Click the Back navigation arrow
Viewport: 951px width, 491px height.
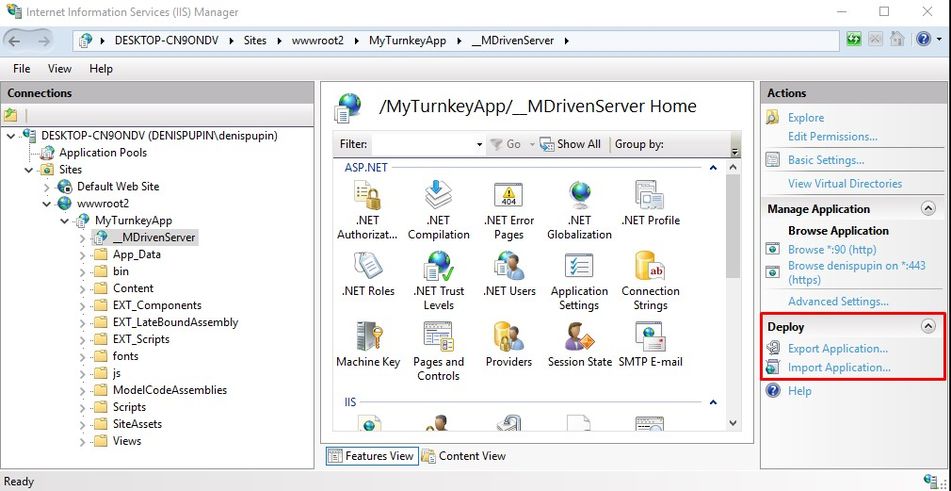click(x=16, y=41)
